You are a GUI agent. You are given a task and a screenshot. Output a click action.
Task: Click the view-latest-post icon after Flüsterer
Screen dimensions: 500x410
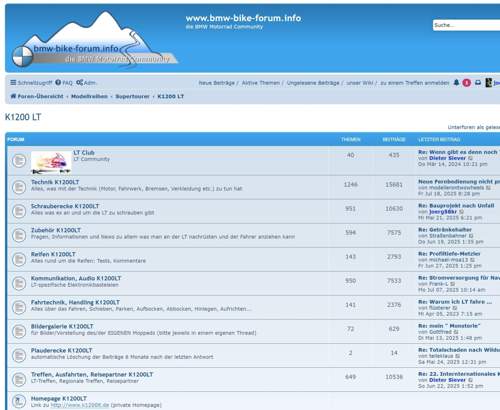tap(455, 308)
